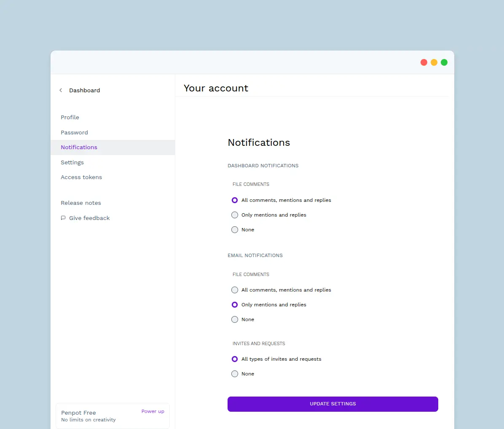Set email file comments to None
The image size is (504, 429).
click(x=235, y=319)
